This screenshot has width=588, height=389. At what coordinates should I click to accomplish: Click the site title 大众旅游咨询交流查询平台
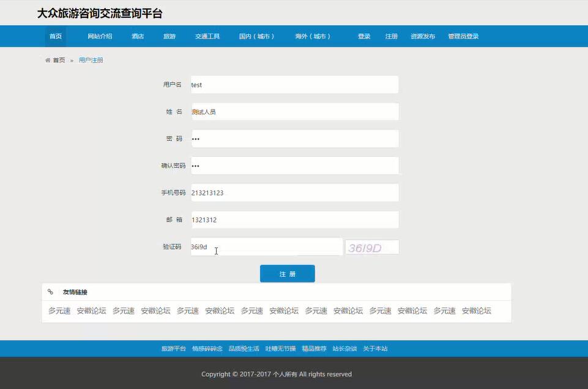point(100,13)
